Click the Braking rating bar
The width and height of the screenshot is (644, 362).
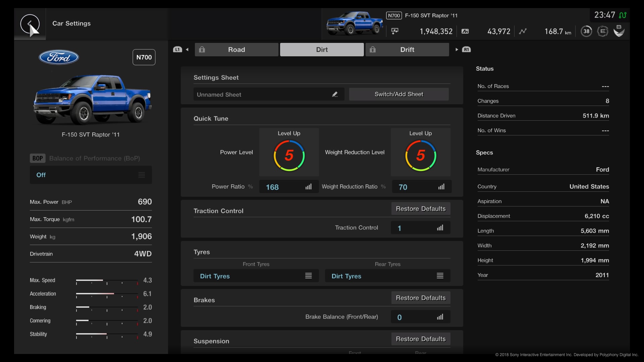[x=107, y=308]
